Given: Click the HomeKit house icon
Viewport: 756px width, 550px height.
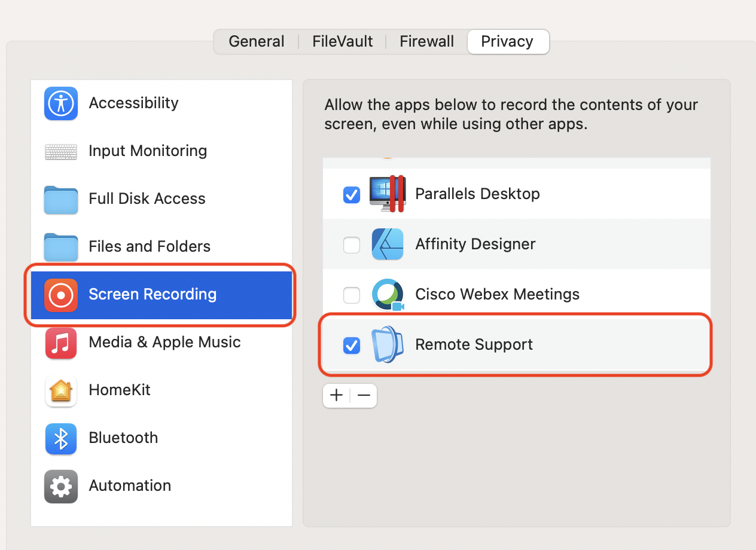Looking at the screenshot, I should tap(61, 391).
